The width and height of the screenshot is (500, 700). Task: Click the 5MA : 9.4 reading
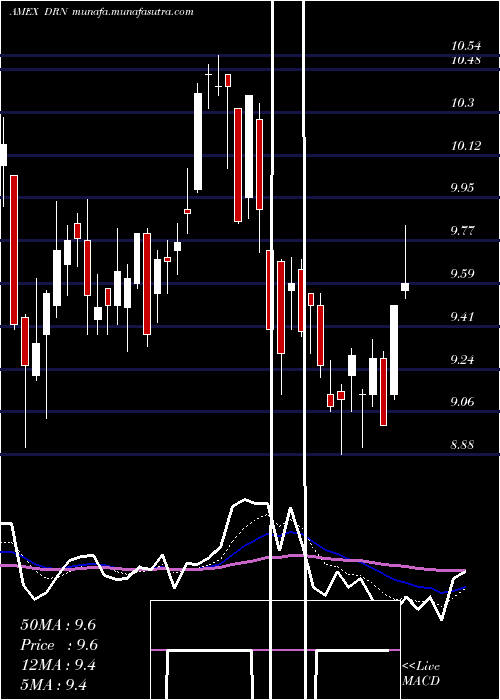[54, 685]
